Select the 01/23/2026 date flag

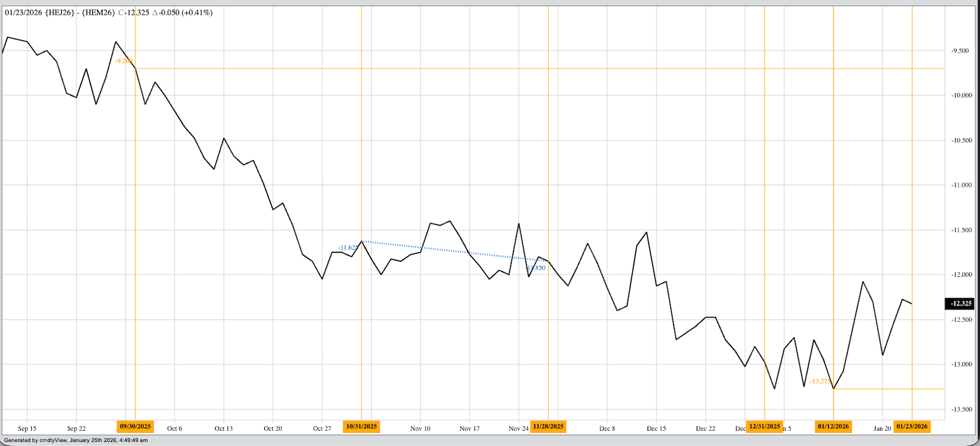coord(912,427)
